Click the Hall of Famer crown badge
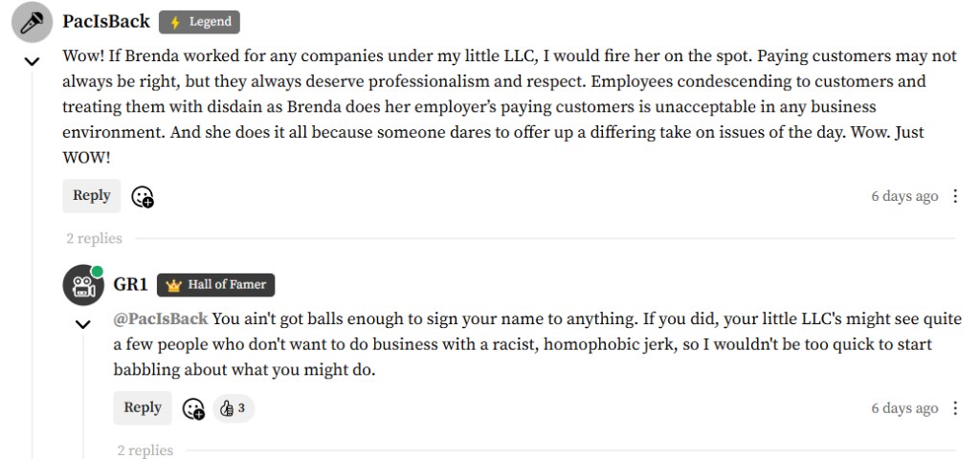 click(x=216, y=284)
